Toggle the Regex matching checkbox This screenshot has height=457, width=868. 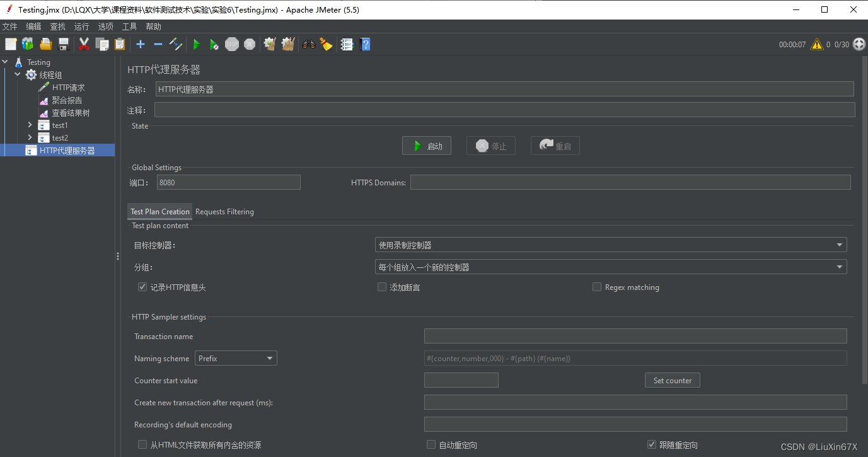pyautogui.click(x=597, y=287)
